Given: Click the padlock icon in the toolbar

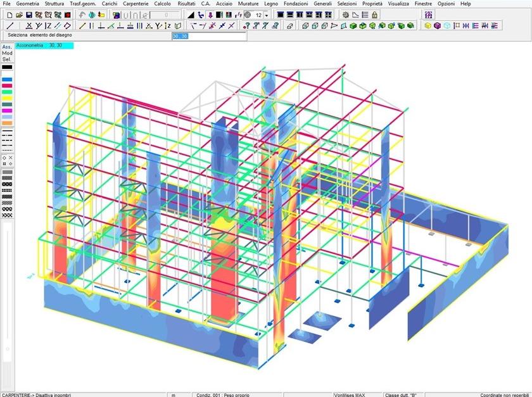Looking at the screenshot, I should (x=374, y=15).
